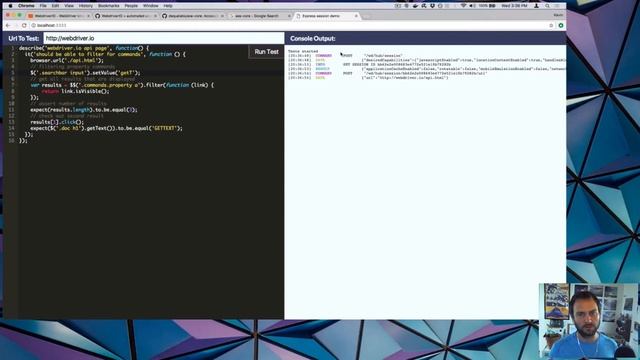The height and width of the screenshot is (360, 640).
Task: Open the Bookmarks menu
Action: [109, 6]
